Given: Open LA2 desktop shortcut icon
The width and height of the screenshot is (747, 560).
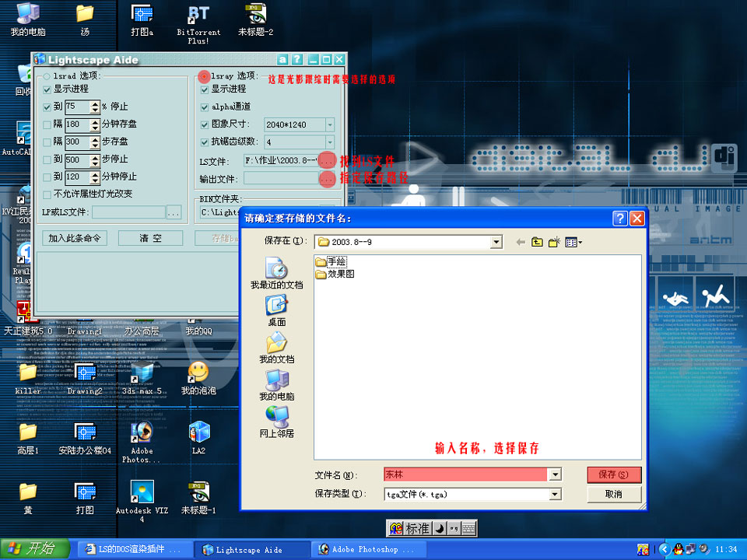Looking at the screenshot, I should point(198,437).
